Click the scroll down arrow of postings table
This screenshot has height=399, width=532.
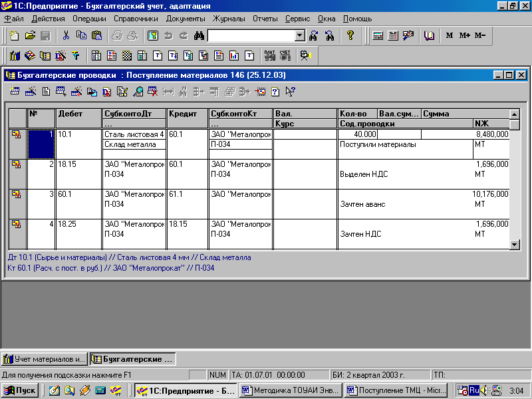coord(515,244)
